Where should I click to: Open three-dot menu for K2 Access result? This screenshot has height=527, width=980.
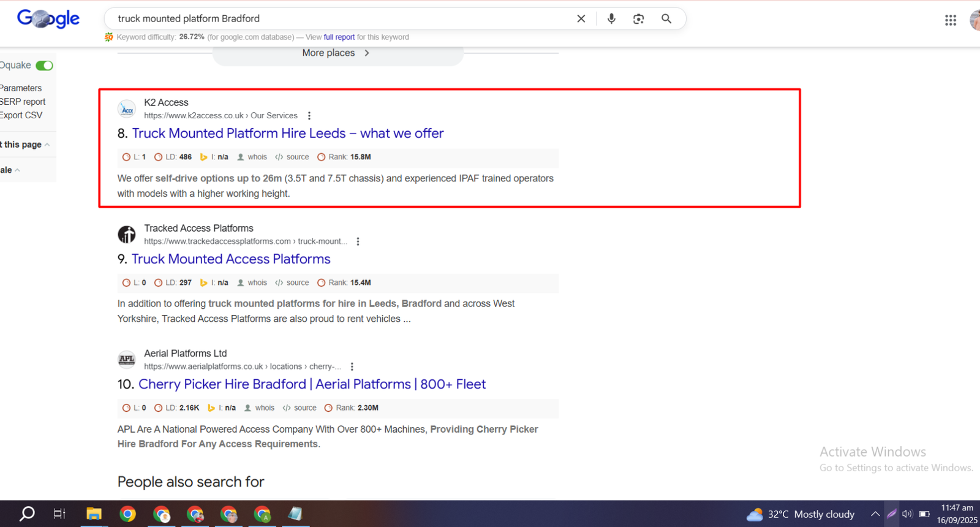[x=309, y=116]
